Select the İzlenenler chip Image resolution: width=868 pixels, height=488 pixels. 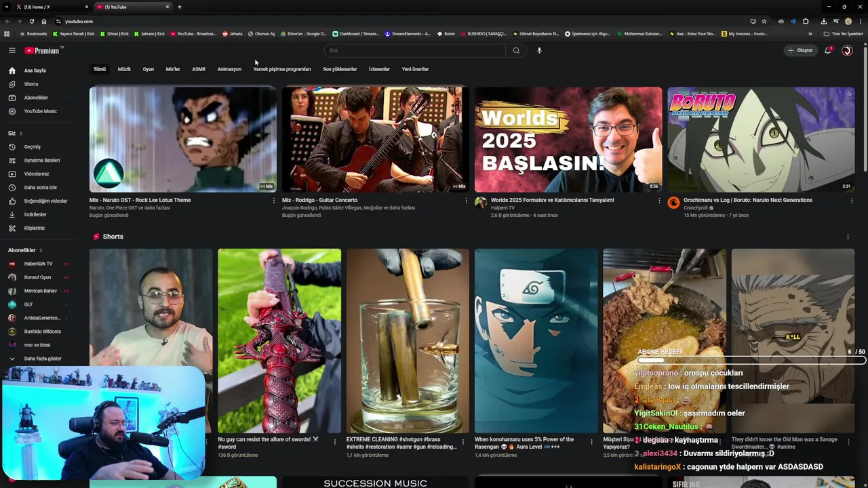pyautogui.click(x=379, y=69)
